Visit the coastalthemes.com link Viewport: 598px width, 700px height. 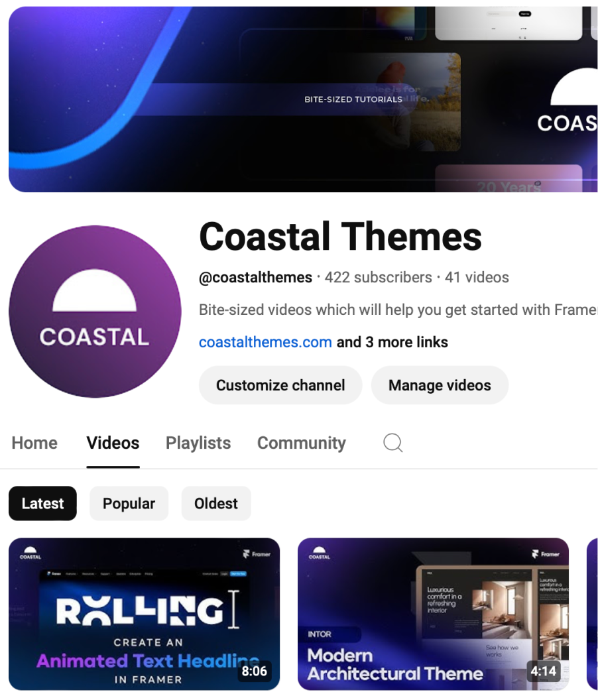pos(265,342)
